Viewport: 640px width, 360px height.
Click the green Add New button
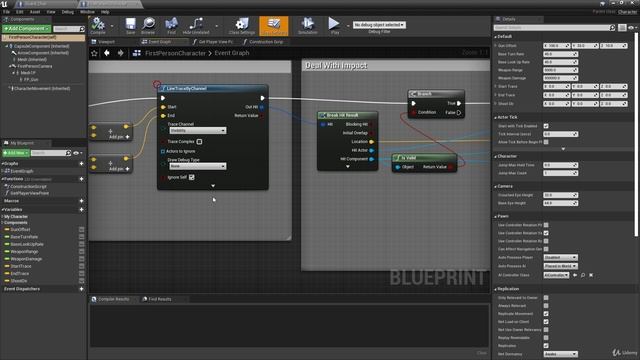click(x=16, y=153)
